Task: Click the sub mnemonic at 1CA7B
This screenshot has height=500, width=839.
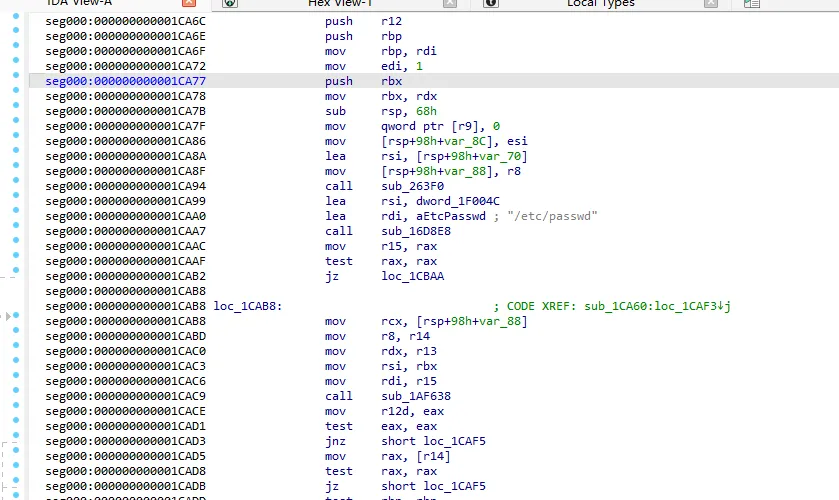Action: point(335,111)
